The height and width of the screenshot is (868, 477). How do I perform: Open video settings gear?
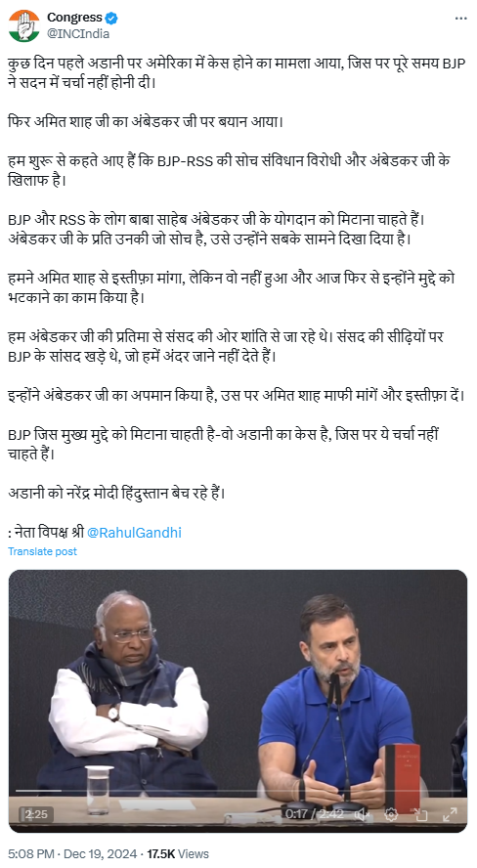pos(391,813)
